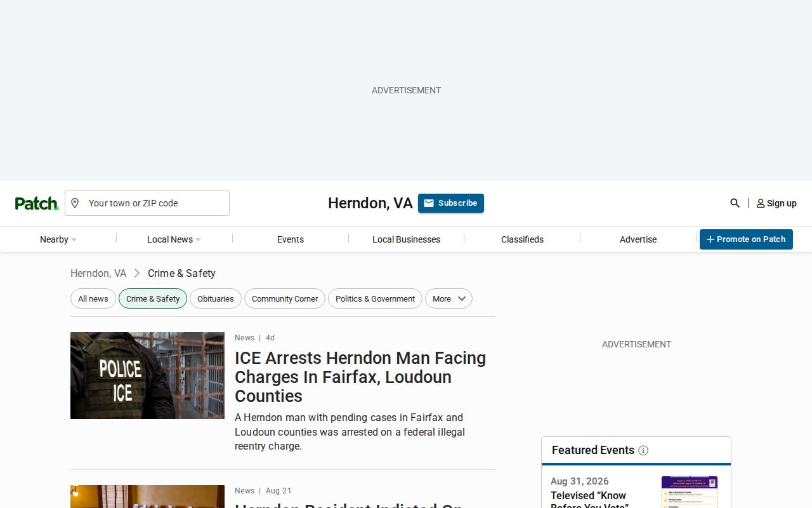Open the Featured Events flyer thumbnail

pyautogui.click(x=690, y=492)
